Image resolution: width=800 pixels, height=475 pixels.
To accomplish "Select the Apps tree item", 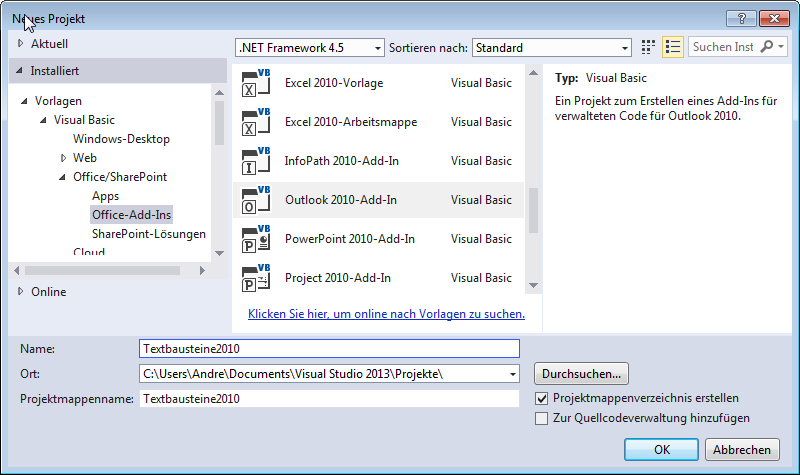I will click(106, 196).
